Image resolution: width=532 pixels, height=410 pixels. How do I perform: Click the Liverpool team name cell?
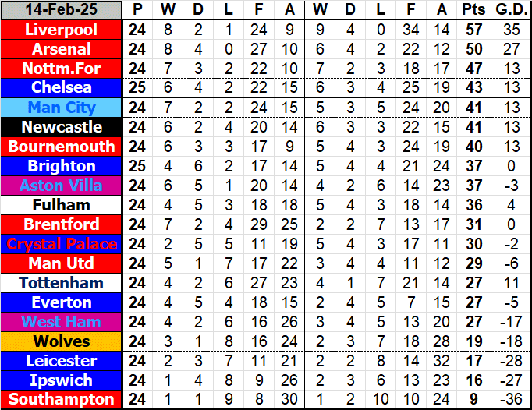point(62,30)
